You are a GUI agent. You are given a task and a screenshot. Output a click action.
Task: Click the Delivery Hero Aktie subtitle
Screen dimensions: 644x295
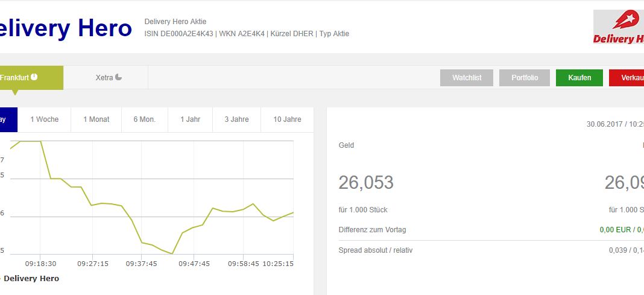click(175, 21)
